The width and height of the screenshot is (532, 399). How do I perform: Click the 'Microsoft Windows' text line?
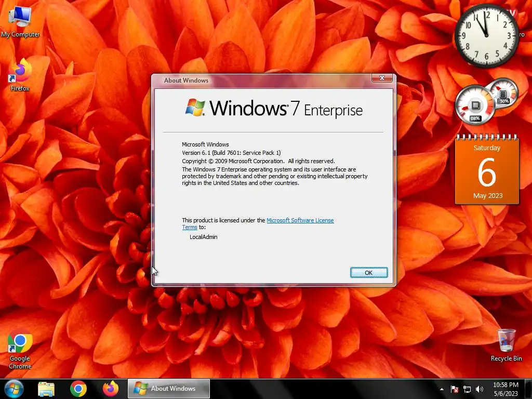(205, 144)
